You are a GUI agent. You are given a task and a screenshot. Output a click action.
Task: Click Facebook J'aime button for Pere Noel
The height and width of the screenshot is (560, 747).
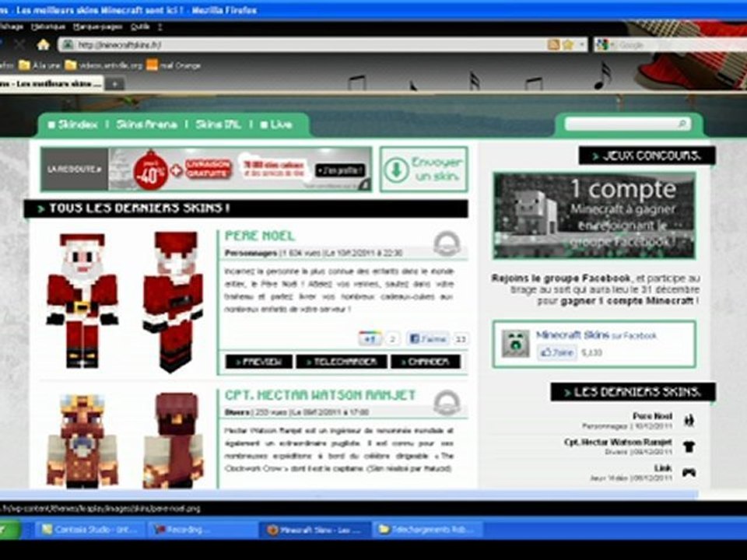(x=428, y=338)
